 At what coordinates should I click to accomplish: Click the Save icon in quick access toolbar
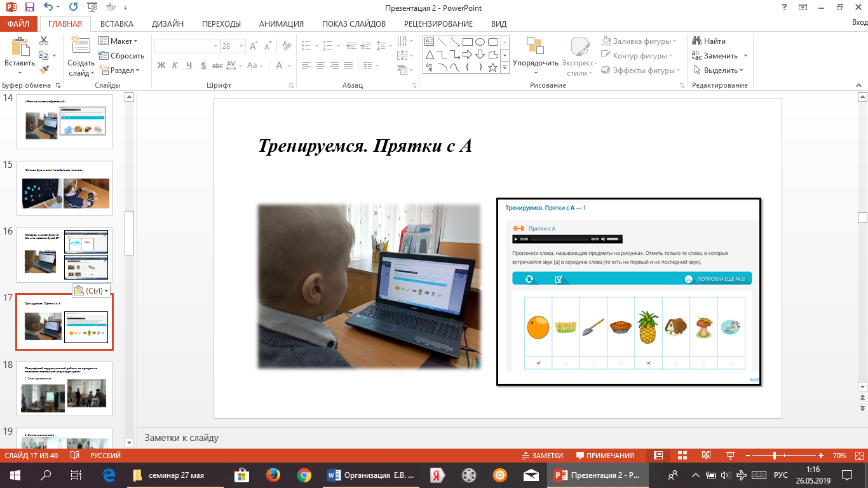pyautogui.click(x=30, y=8)
